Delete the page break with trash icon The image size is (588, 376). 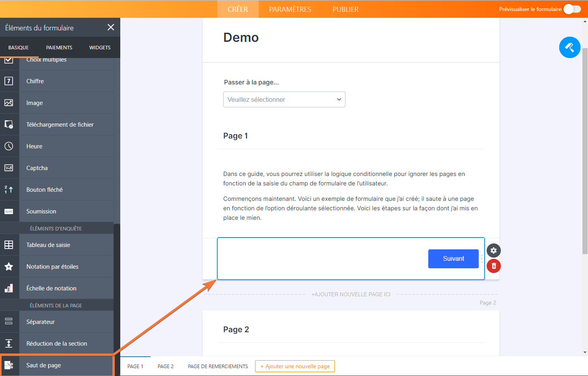click(493, 266)
